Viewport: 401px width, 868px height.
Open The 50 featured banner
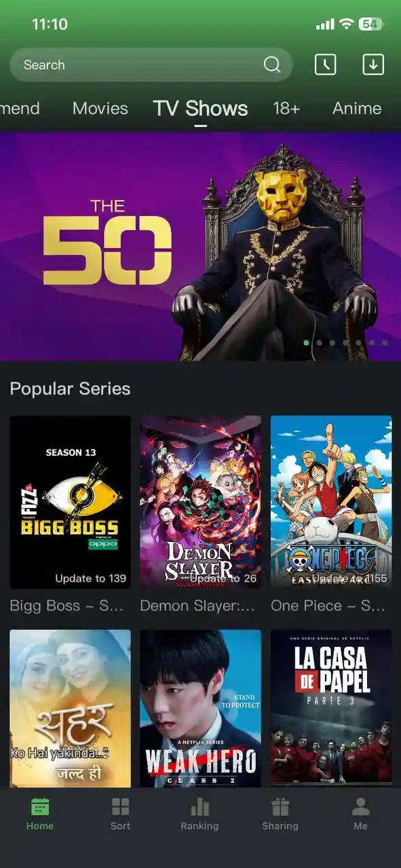200,246
